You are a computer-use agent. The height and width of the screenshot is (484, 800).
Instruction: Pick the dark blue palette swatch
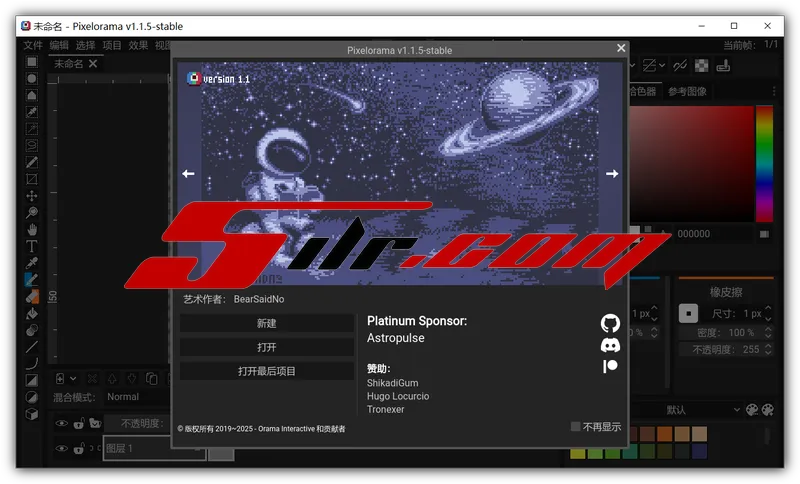pos(699,451)
